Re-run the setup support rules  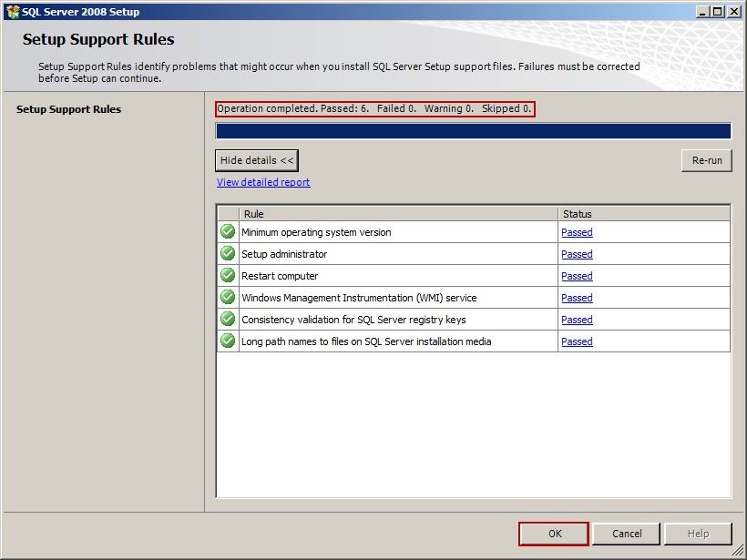pyautogui.click(x=707, y=160)
